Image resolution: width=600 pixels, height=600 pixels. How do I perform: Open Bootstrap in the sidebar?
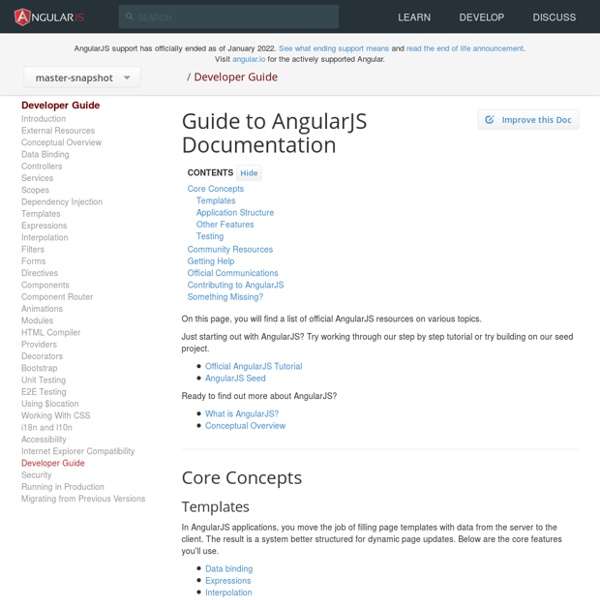pyautogui.click(x=39, y=368)
